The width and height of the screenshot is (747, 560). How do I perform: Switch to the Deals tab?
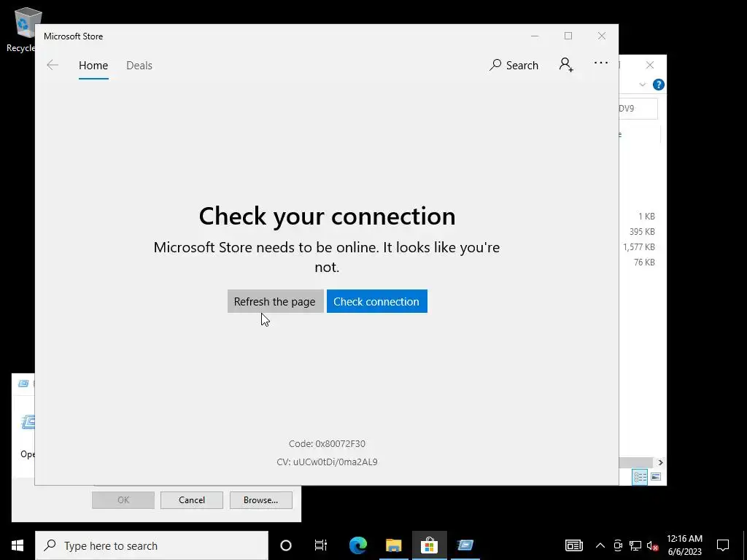click(x=139, y=65)
